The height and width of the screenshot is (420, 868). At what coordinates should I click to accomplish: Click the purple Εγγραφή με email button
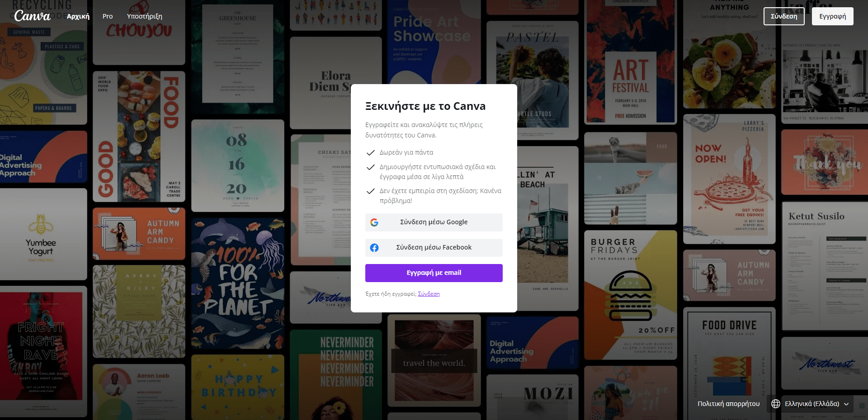click(x=434, y=273)
